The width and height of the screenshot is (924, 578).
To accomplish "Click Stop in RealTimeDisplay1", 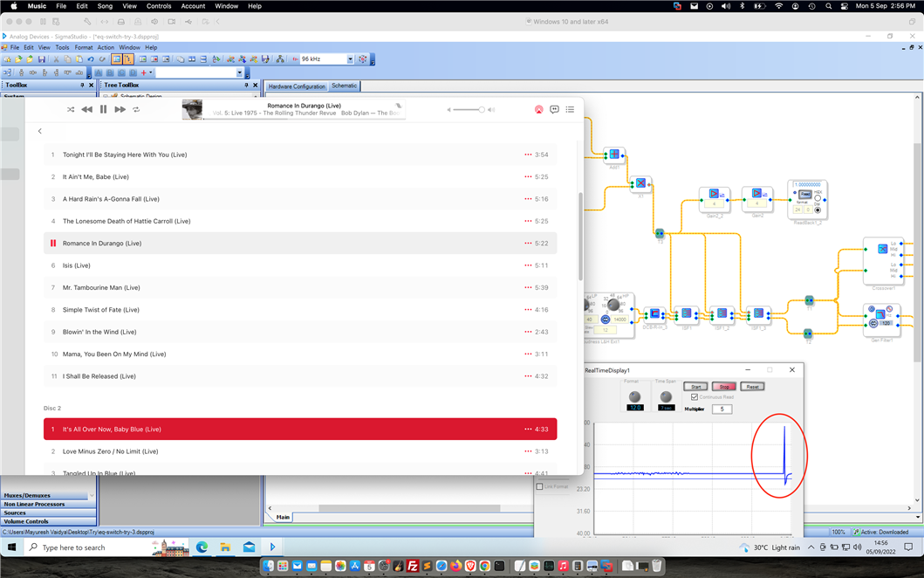I will (723, 386).
